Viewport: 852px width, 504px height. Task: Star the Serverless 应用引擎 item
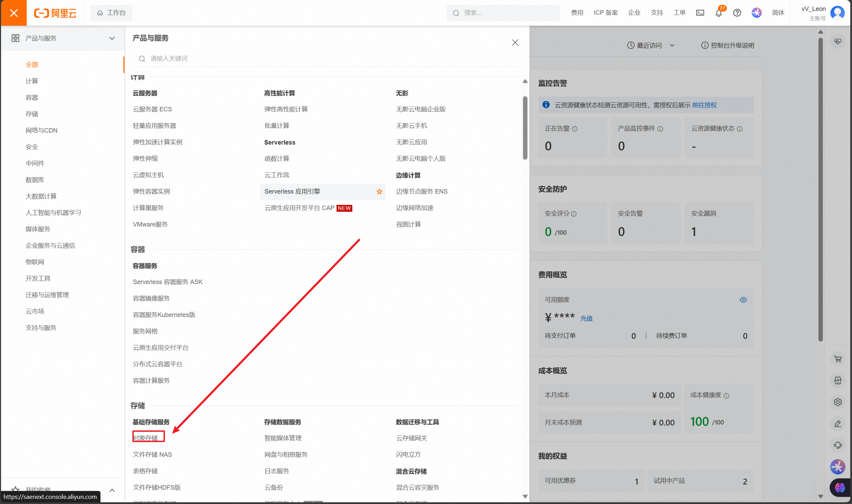379,192
